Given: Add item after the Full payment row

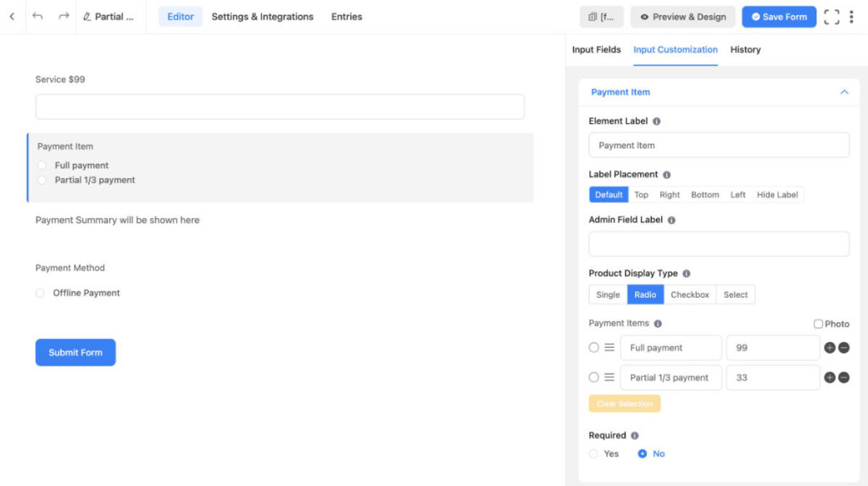Looking at the screenshot, I should [829, 348].
